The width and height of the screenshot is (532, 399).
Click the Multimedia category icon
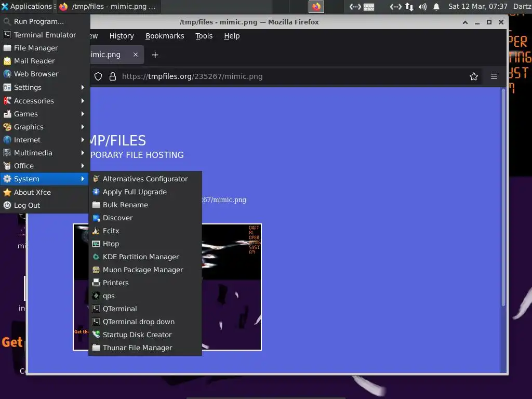tap(7, 153)
